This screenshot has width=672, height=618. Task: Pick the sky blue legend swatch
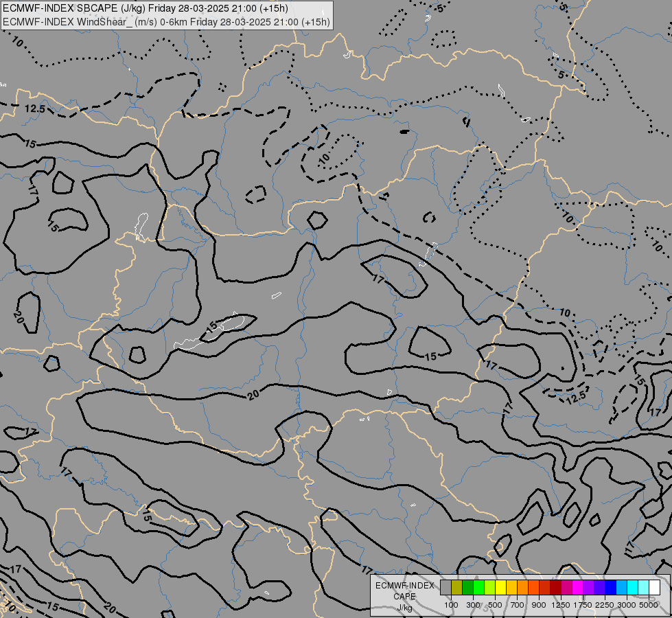click(622, 588)
